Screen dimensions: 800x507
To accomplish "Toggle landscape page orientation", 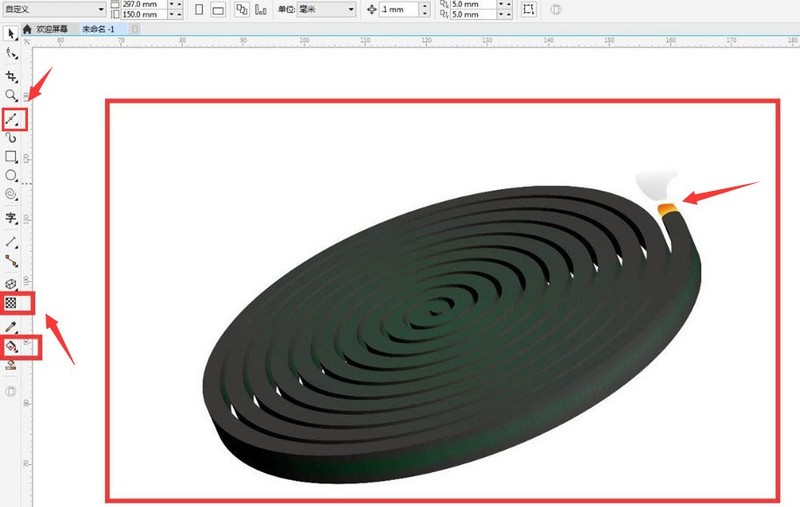I will [x=218, y=9].
